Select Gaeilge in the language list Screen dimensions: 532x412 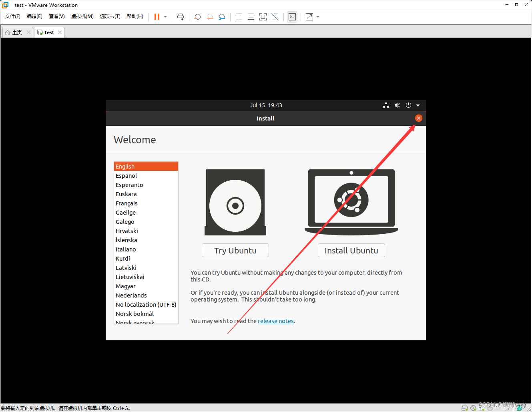(x=146, y=213)
